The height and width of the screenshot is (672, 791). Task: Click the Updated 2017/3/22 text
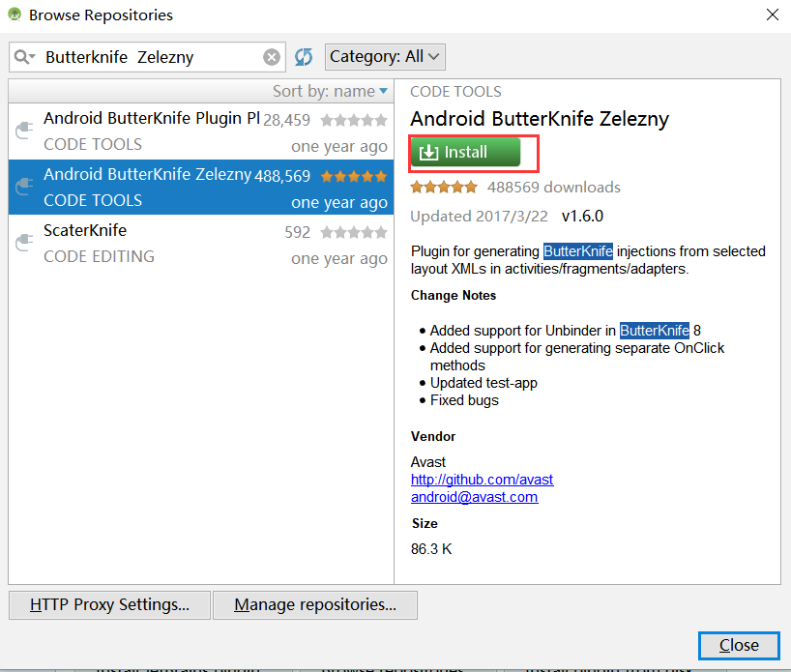[479, 217]
